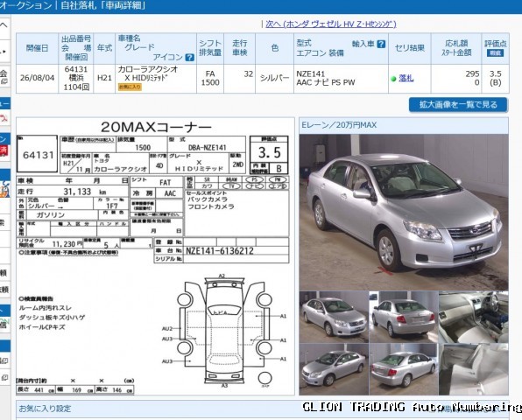Click the 3.5 (B) score cell
The image size is (522, 420).
(x=496, y=78)
